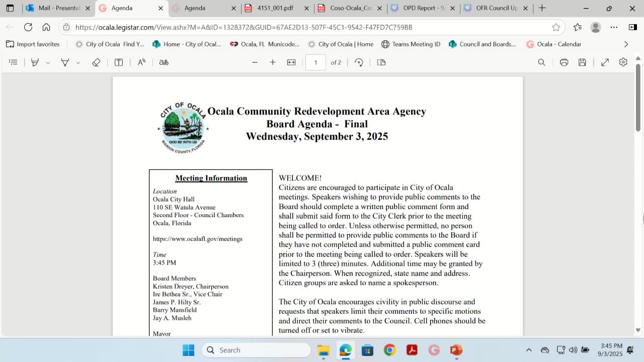Image resolution: width=644 pixels, height=362 pixels.
Task: Click the Page view icon
Action: tap(381, 62)
